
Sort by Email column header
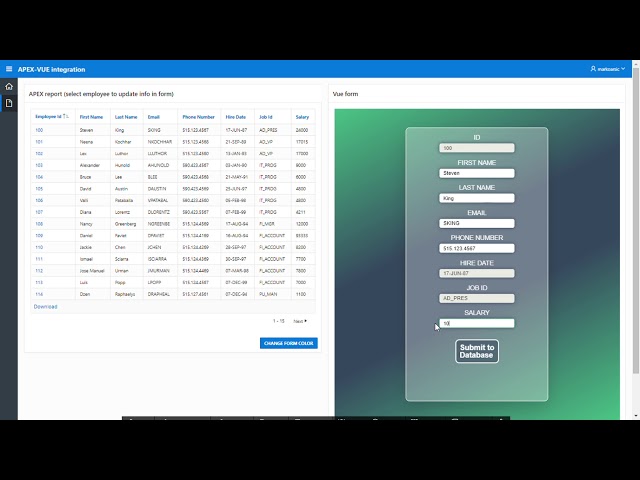tap(153, 117)
